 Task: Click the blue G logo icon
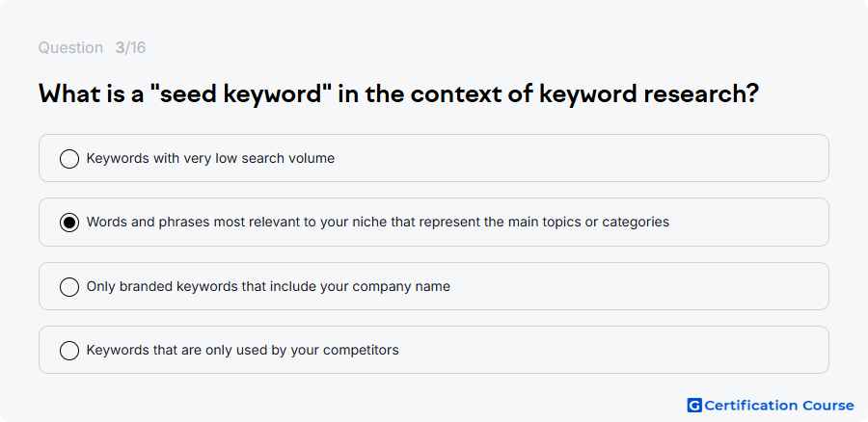coord(694,406)
